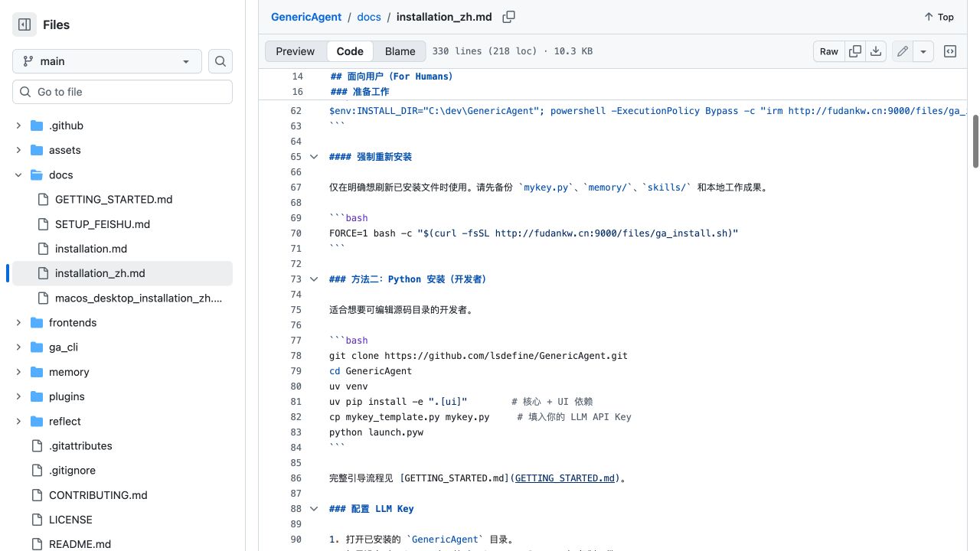Open docs breadcrumb link
This screenshot has width=980, height=551.
pyautogui.click(x=369, y=17)
